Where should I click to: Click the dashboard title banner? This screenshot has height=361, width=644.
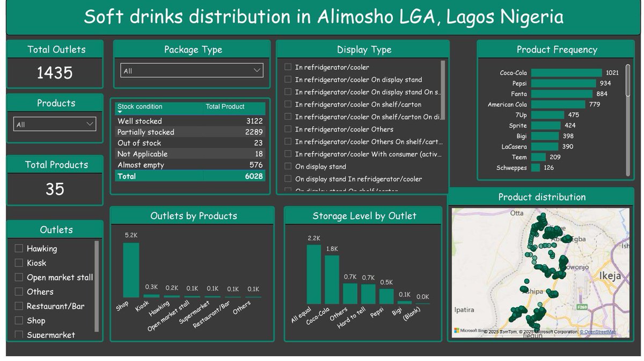click(x=324, y=17)
